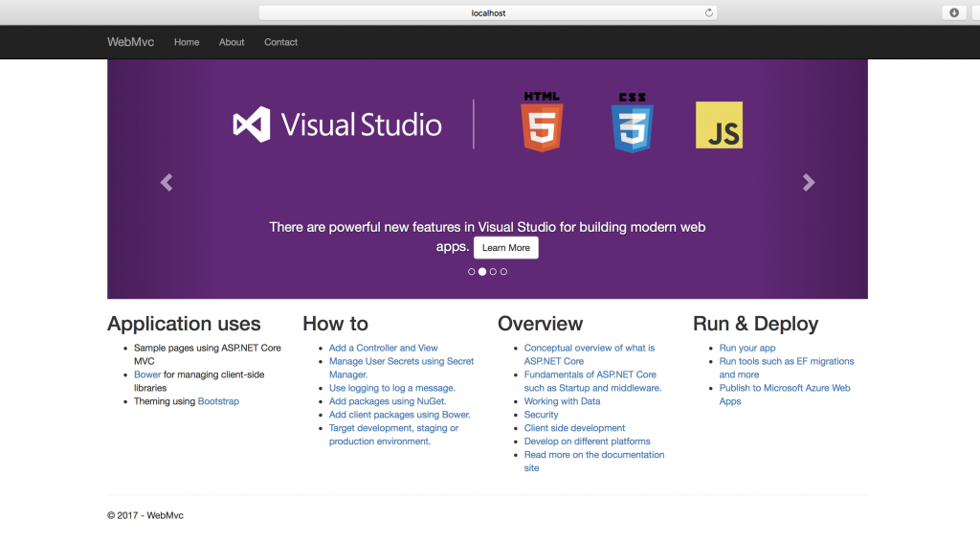The width and height of the screenshot is (980, 542).
Task: Open Use logging to log a message link
Action: coord(391,388)
